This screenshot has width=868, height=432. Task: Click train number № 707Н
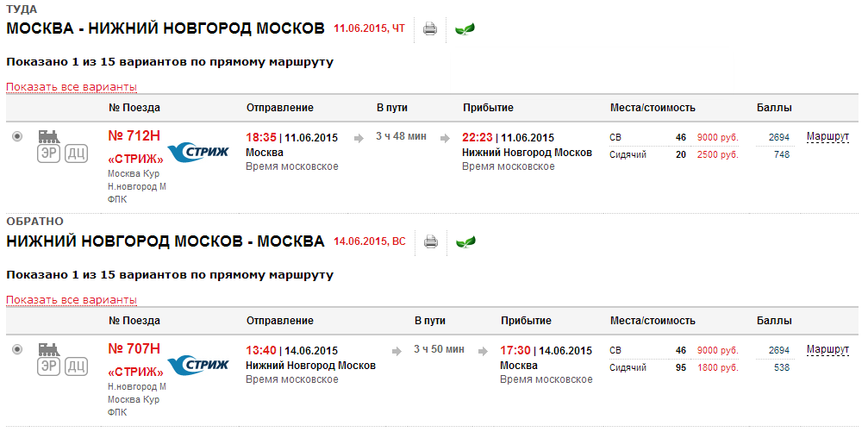pyautogui.click(x=134, y=349)
